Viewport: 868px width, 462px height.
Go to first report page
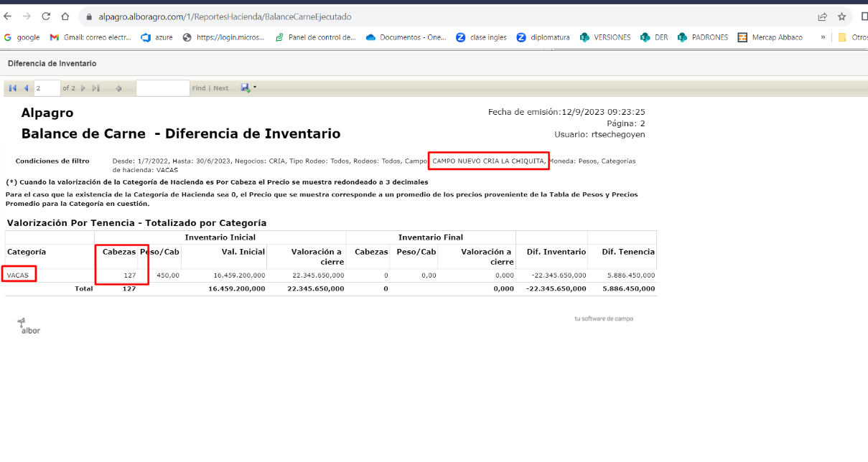(x=13, y=88)
